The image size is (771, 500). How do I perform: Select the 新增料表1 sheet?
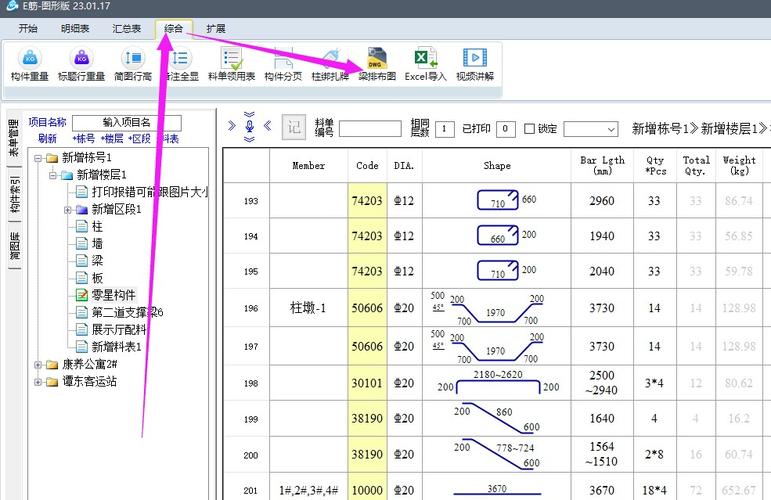click(x=109, y=347)
